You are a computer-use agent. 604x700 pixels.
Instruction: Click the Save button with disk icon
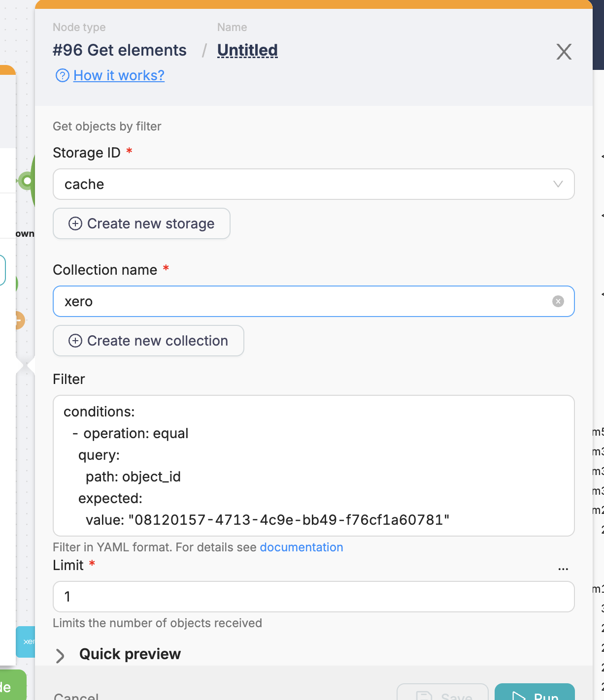click(x=442, y=693)
